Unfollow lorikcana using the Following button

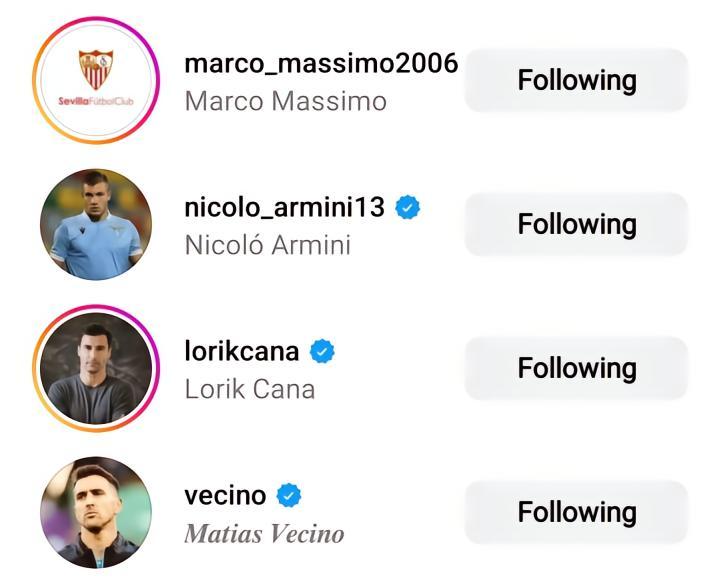click(576, 368)
